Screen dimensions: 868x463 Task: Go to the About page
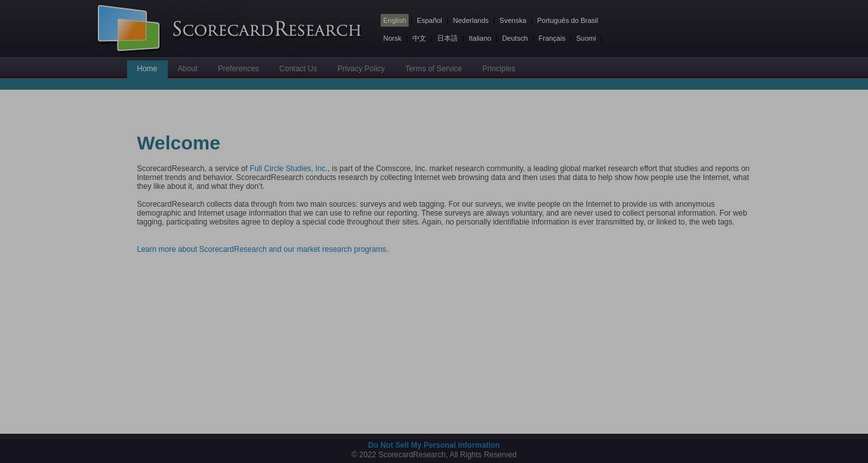[x=187, y=69]
